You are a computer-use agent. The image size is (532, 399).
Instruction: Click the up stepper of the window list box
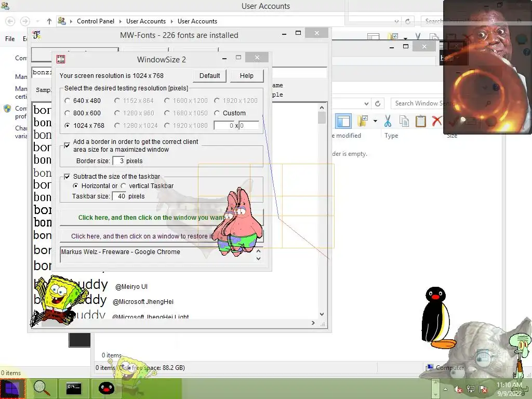[259, 251]
